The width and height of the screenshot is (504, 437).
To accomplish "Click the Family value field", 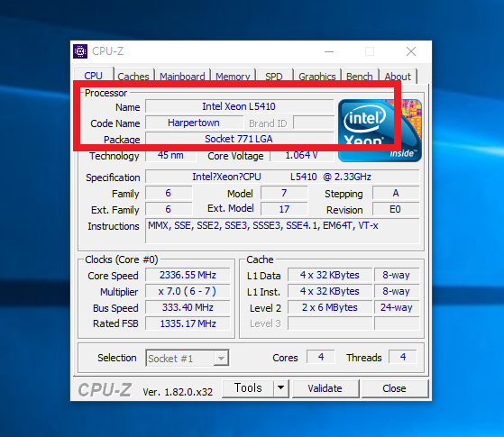I will point(169,193).
